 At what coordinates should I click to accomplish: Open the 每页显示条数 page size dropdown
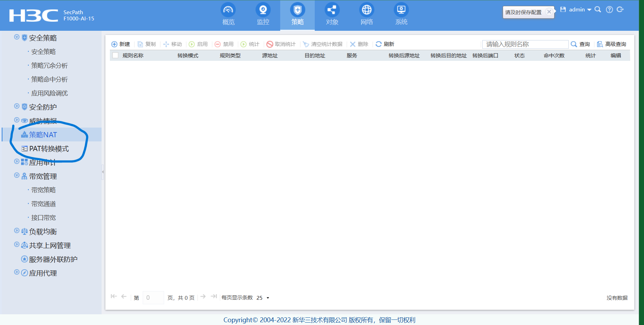pos(263,298)
